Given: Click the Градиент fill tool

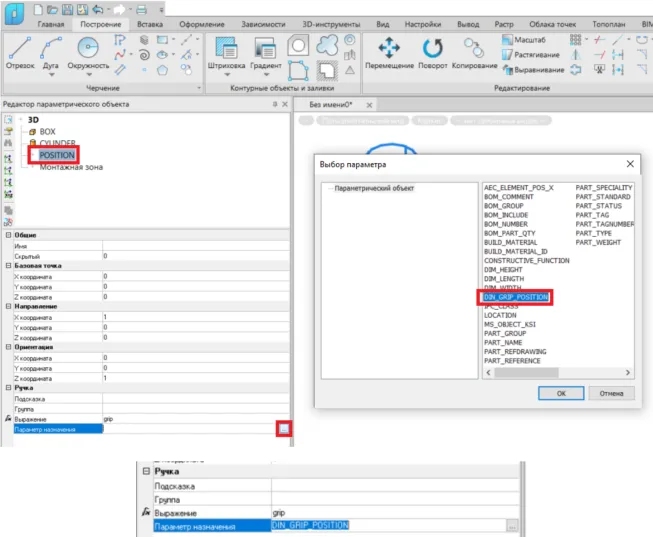Looking at the screenshot, I should (x=266, y=50).
